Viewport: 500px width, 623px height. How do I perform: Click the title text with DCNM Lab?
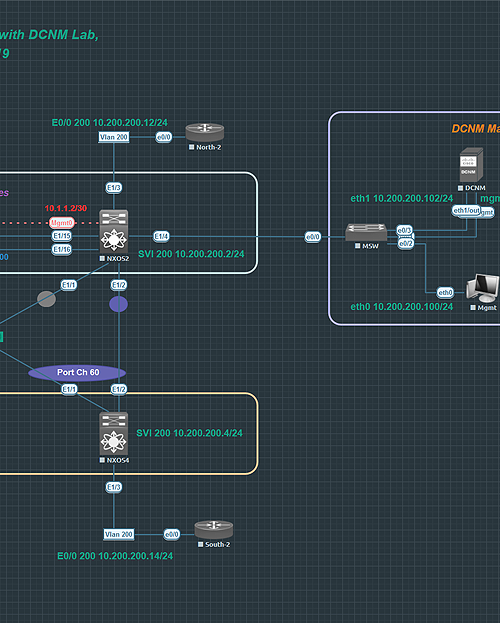[x=49, y=35]
